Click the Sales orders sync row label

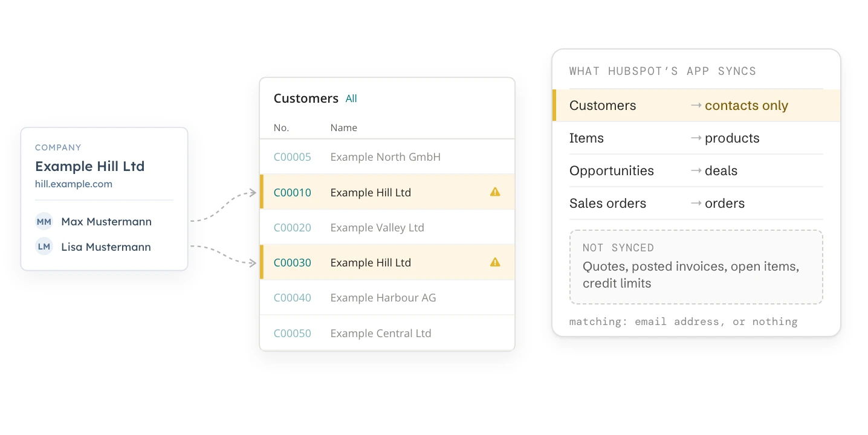607,204
